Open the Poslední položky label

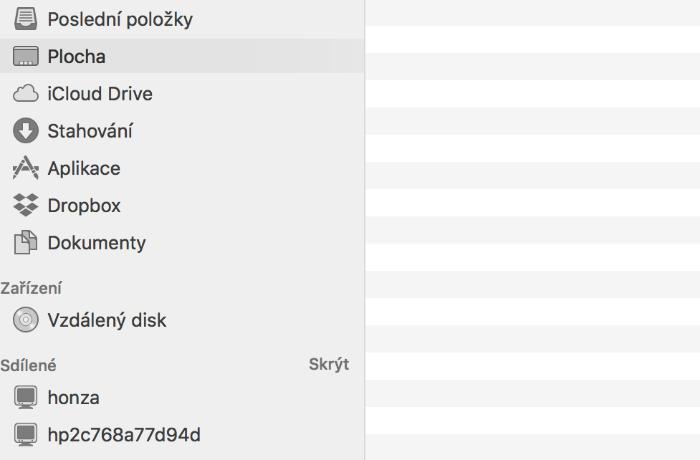120,19
